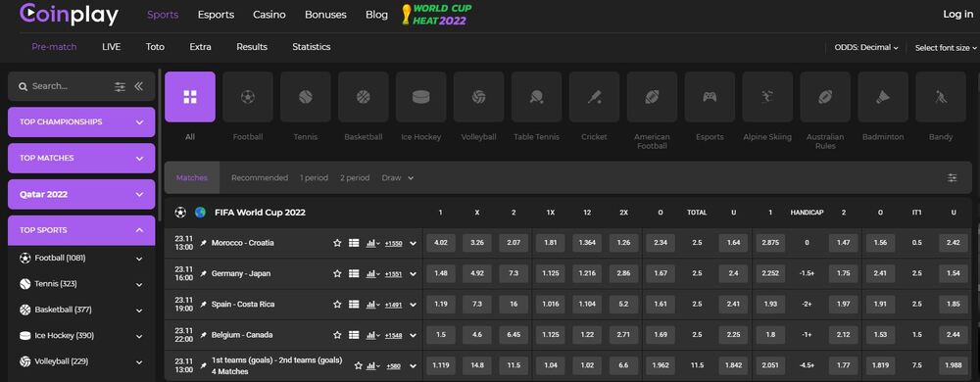Open Germany - Japan statistics chart icon
Screen dimensions: 980x382
tap(372, 273)
